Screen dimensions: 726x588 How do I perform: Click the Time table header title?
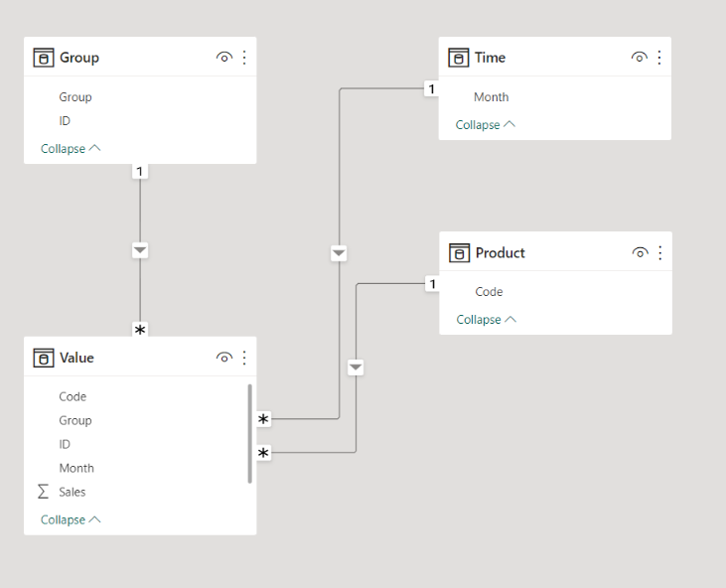click(490, 58)
